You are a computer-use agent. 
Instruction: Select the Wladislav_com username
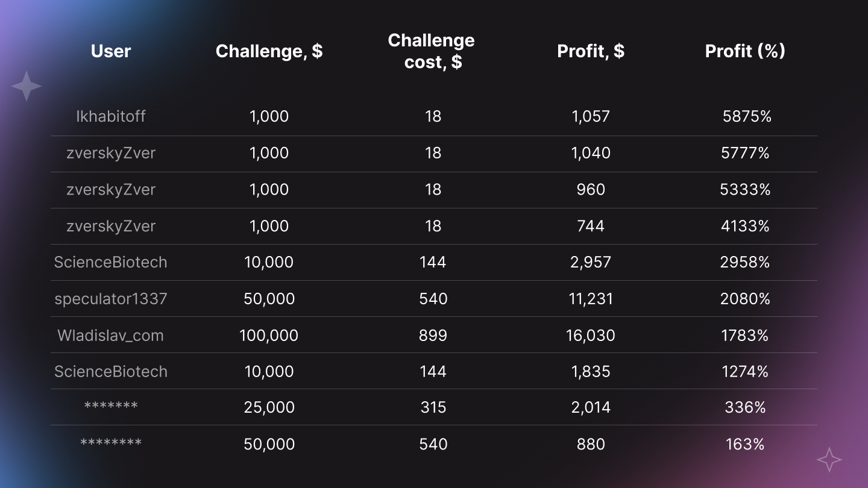click(111, 336)
